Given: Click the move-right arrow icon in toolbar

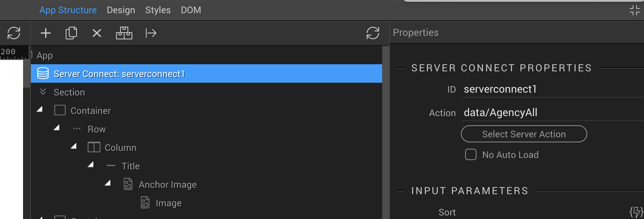Looking at the screenshot, I should pyautogui.click(x=151, y=33).
